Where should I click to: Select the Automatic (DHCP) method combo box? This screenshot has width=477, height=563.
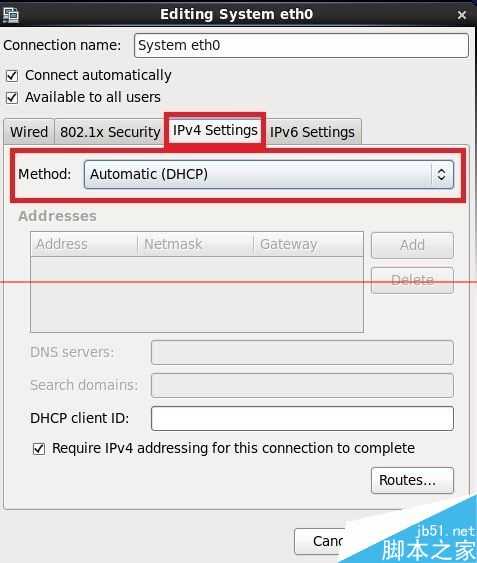click(269, 175)
